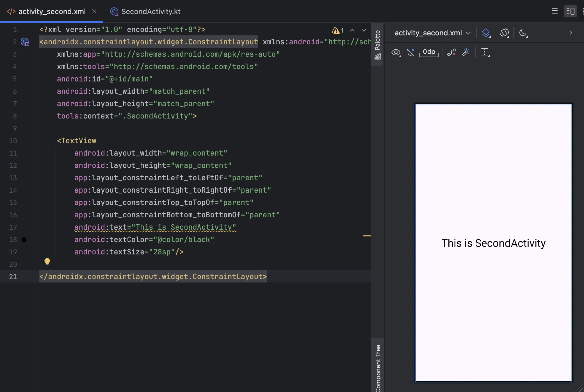Click the Infer Constraints magic wand
584x392 pixels.
(466, 52)
